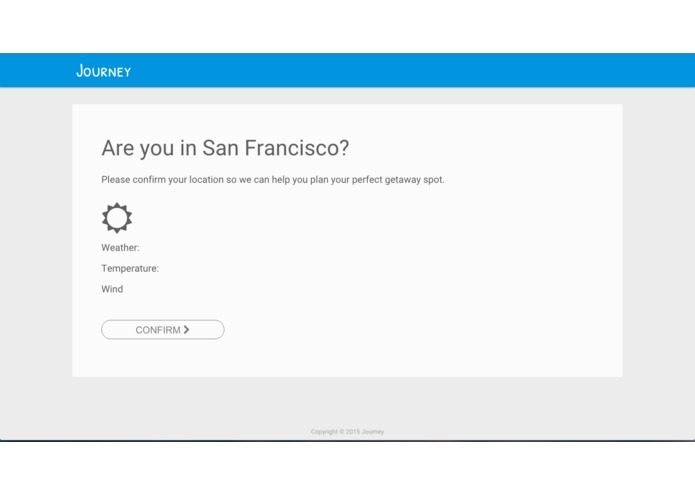Select the 'Are you in San Francisco?' heading
The image size is (695, 494).
(225, 148)
